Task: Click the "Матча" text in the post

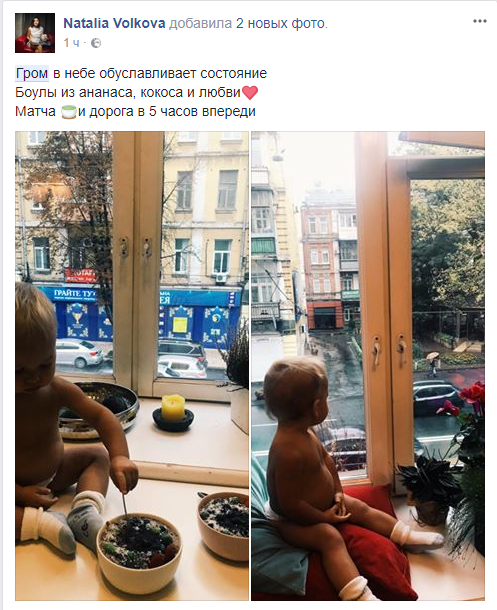Action: 35,112
